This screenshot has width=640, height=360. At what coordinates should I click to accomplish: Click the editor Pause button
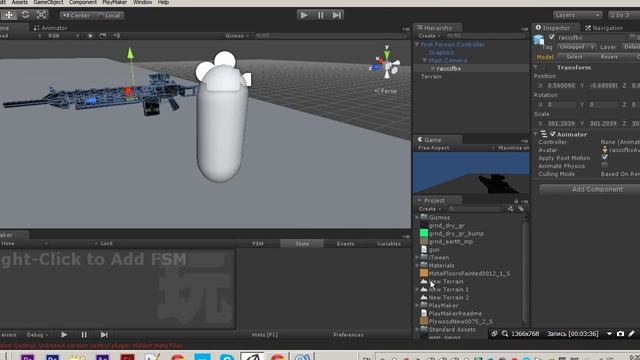(320, 15)
